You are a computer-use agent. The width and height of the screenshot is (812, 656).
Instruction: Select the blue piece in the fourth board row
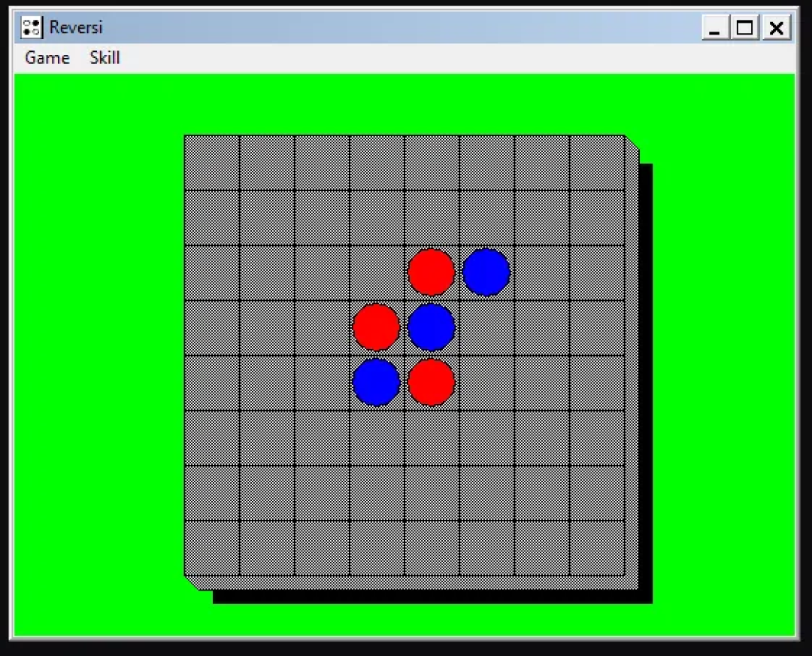coord(432,327)
